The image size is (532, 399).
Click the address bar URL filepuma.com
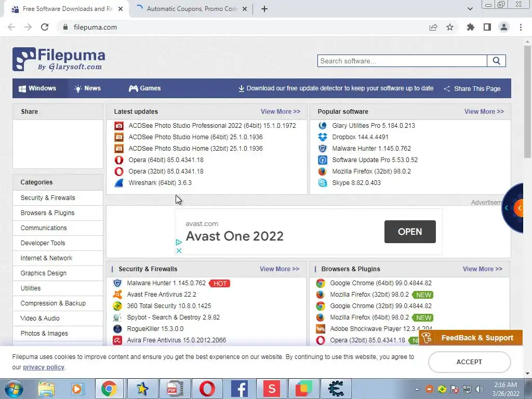(95, 27)
